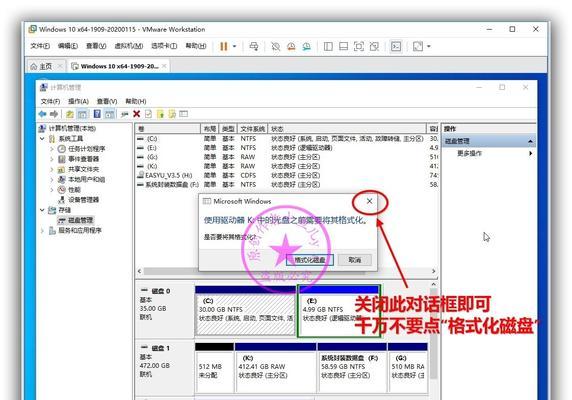Open dropdown arrow next to pause button
The image size is (572, 400).
pyautogui.click(x=234, y=46)
